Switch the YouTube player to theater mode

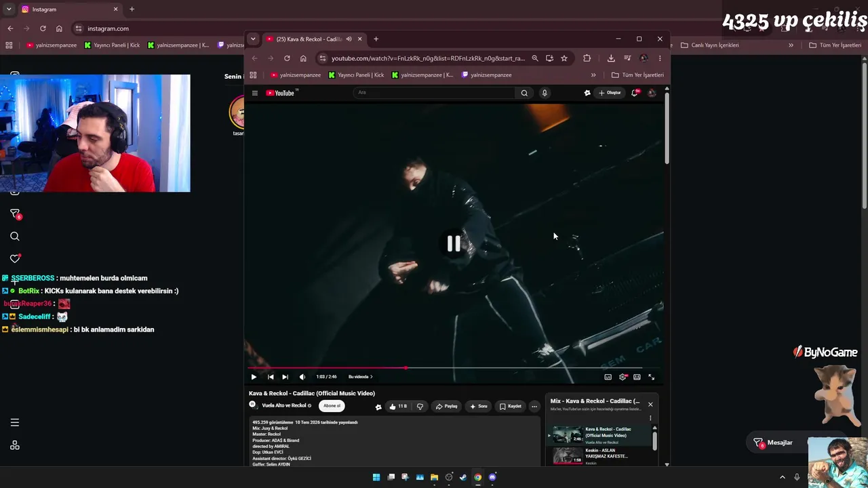637,377
